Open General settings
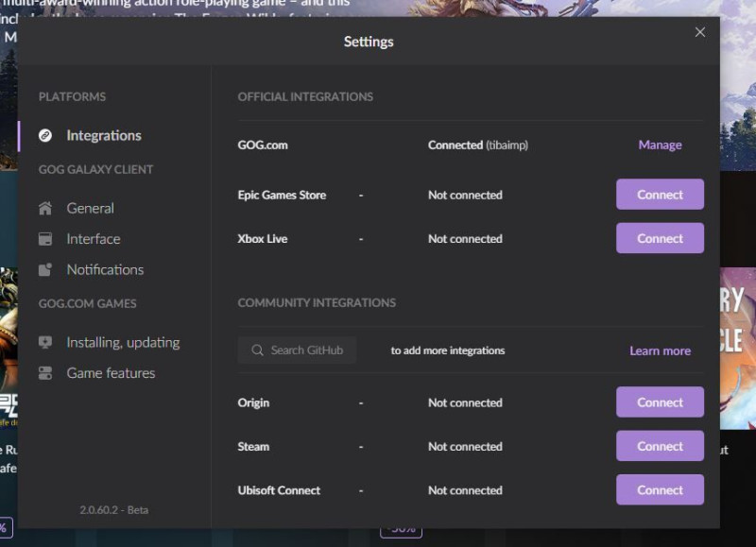 pyautogui.click(x=90, y=208)
